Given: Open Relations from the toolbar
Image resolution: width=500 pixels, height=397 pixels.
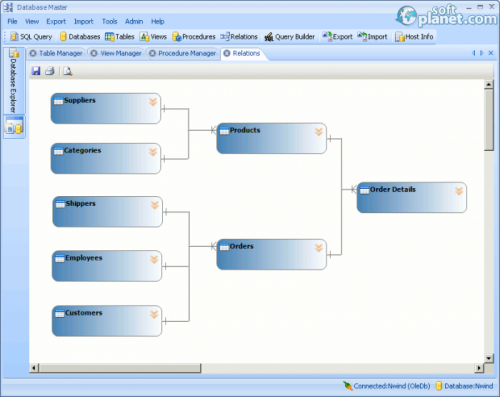Looking at the screenshot, I should point(239,37).
